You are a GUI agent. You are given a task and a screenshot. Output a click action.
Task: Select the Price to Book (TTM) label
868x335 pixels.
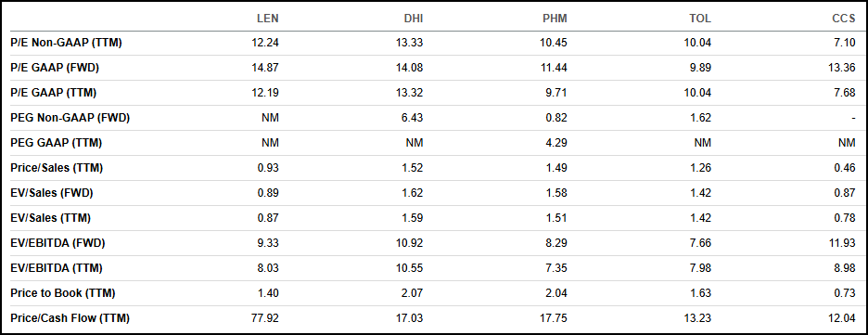(x=62, y=293)
